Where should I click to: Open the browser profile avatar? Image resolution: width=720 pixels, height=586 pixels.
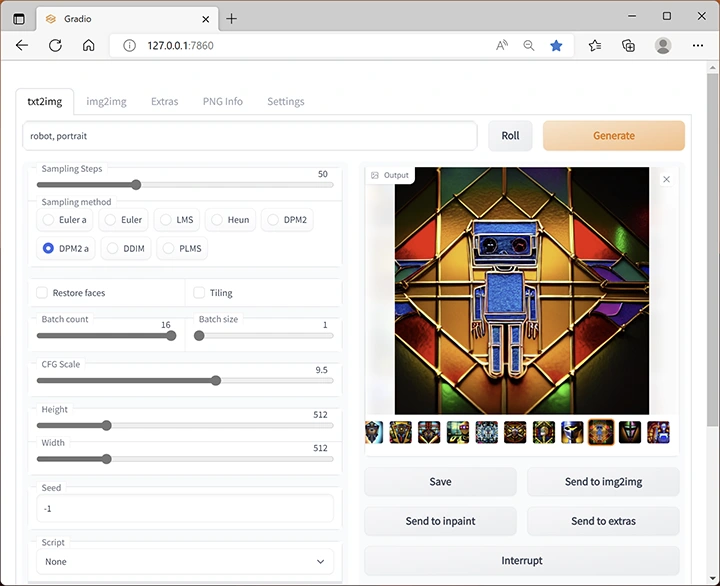pos(663,45)
